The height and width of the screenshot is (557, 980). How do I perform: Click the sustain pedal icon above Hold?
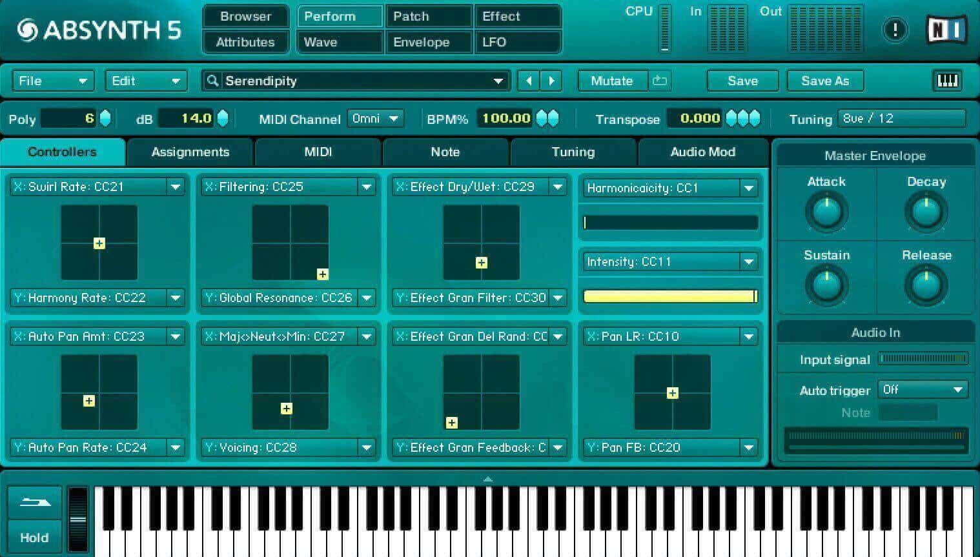35,502
